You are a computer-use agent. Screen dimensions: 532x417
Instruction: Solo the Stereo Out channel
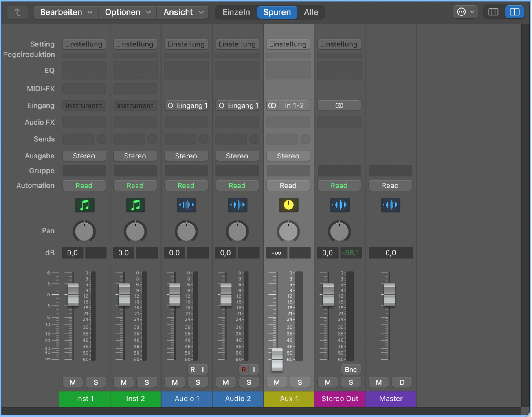pos(351,382)
